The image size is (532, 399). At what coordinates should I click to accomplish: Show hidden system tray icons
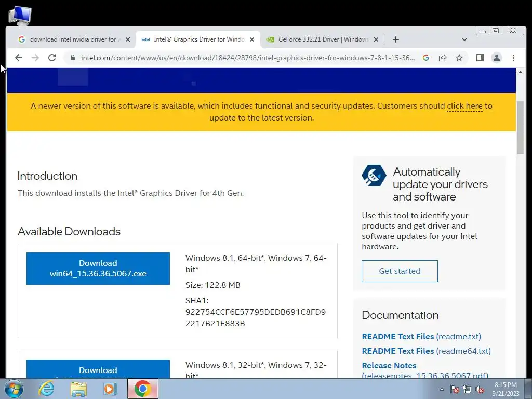pos(442,389)
